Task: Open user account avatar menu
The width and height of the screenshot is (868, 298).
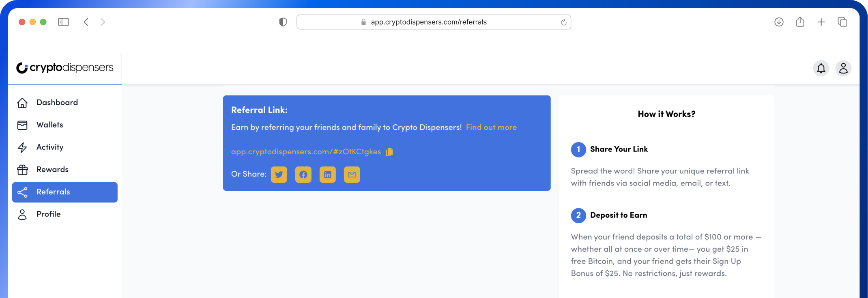Action: (843, 68)
